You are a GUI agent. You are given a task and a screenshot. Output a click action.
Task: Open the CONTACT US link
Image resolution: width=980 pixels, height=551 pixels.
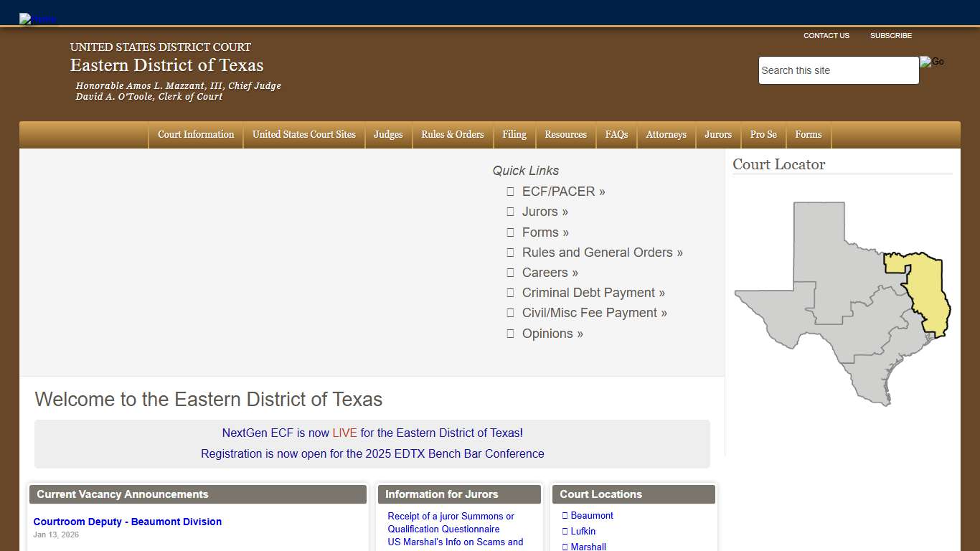[826, 36]
